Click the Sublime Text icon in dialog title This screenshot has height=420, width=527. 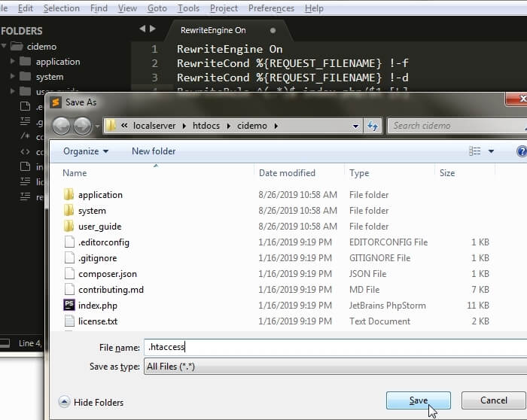tap(56, 102)
